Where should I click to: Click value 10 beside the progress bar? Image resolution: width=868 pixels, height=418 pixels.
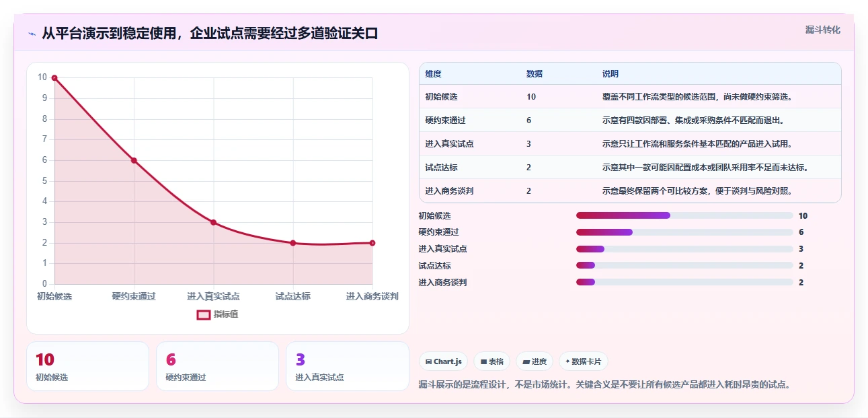(x=803, y=216)
